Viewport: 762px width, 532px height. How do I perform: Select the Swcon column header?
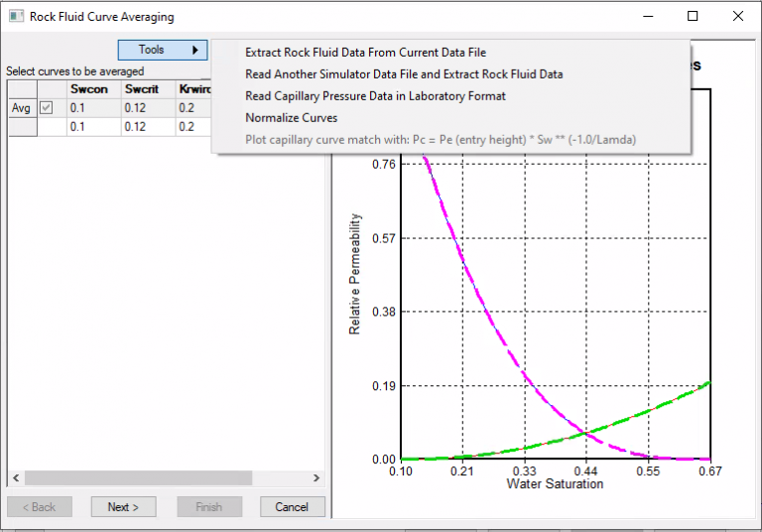92,89
